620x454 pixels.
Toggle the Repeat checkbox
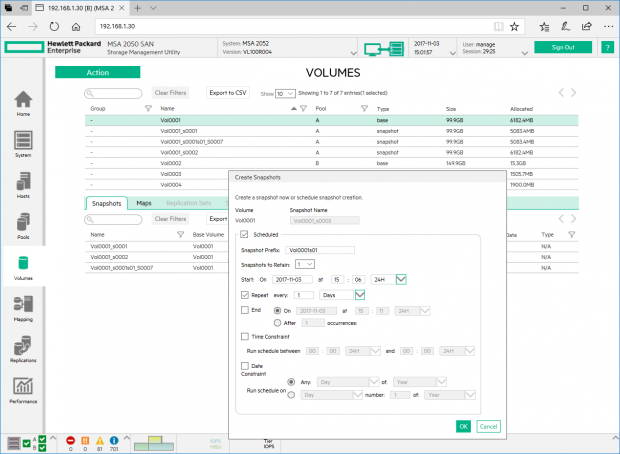tap(245, 295)
